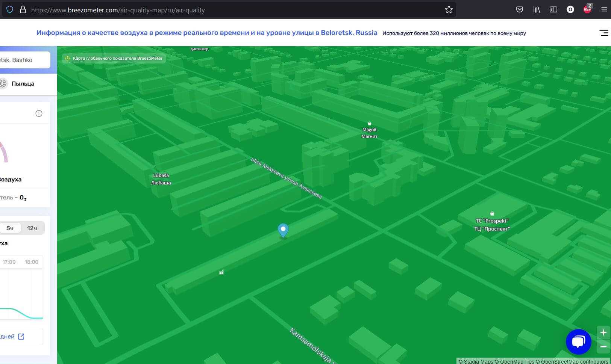Click the OpenStreetMap contributors attribution link
This screenshot has height=364, width=611.
pos(574,361)
